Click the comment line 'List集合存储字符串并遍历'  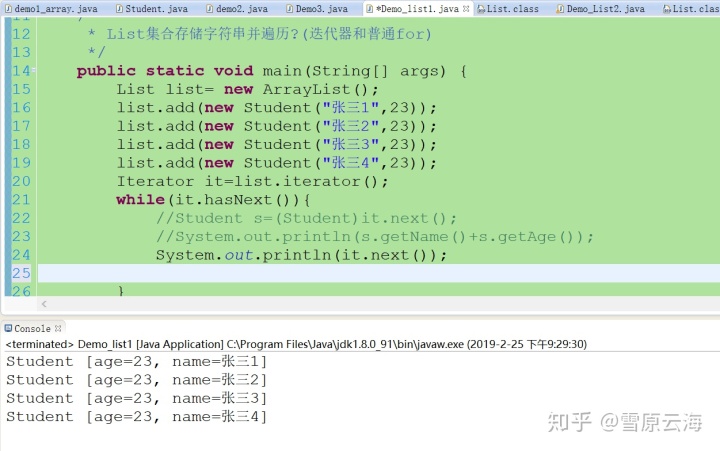[x=259, y=34]
